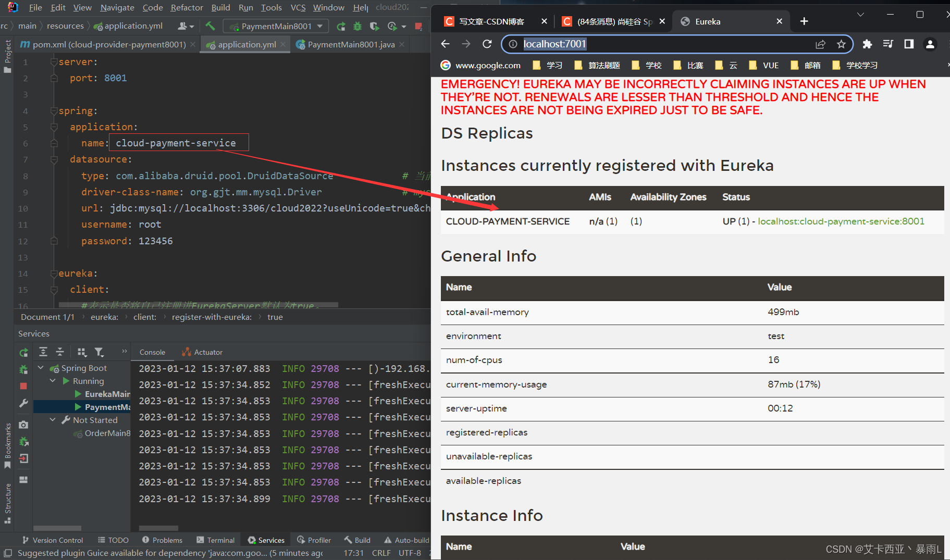The height and width of the screenshot is (560, 950).
Task: Switch to the Actuator tab
Action: tap(202, 352)
